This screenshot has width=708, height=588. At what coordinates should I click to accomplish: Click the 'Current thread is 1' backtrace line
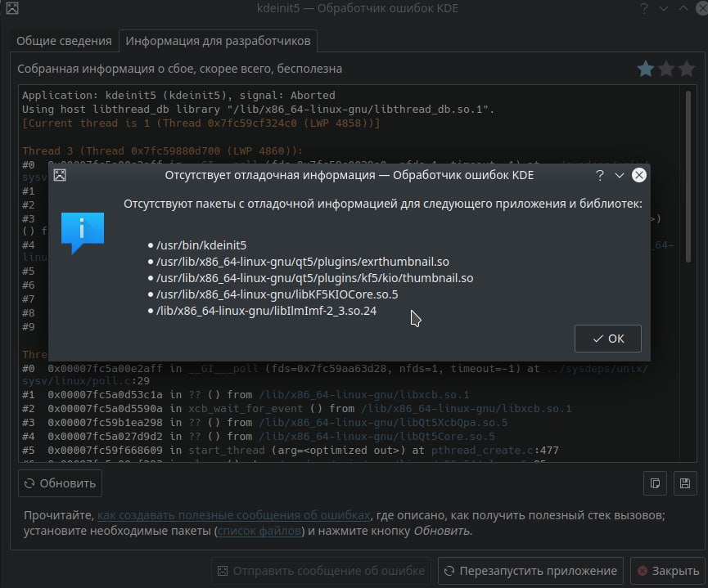(x=201, y=123)
